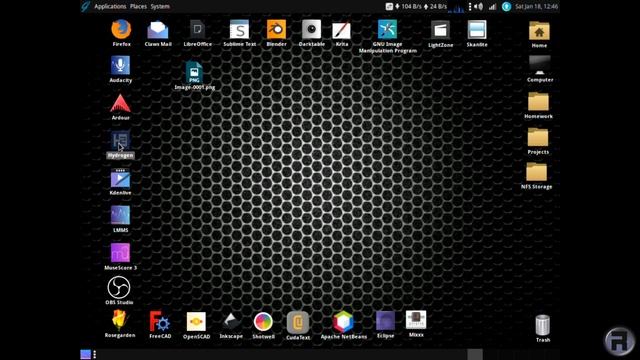The height and width of the screenshot is (360, 640).
Task: Launch the Hydrogen drum machine icon
Action: (x=120, y=141)
